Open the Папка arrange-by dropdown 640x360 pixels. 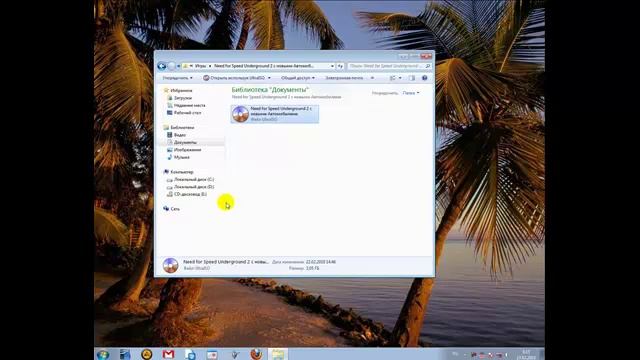pyautogui.click(x=411, y=93)
